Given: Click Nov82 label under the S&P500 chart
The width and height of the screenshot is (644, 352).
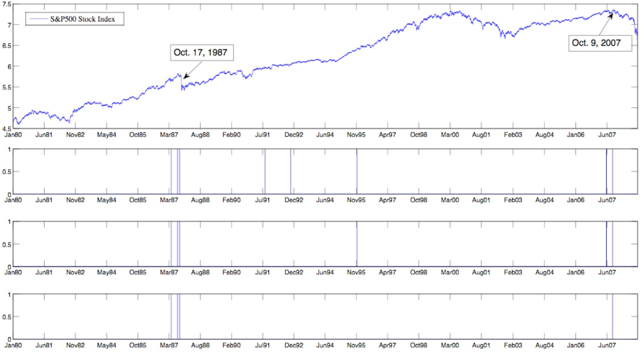Looking at the screenshot, I should point(76,135).
